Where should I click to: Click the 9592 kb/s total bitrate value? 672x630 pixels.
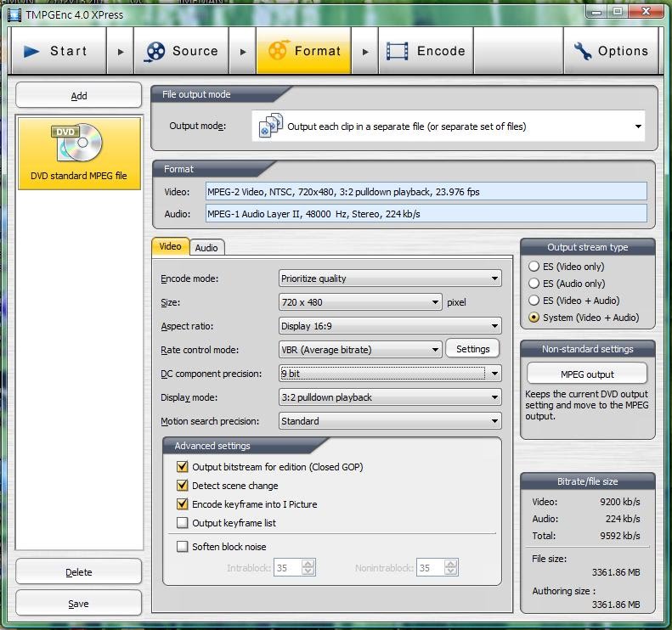pyautogui.click(x=619, y=536)
